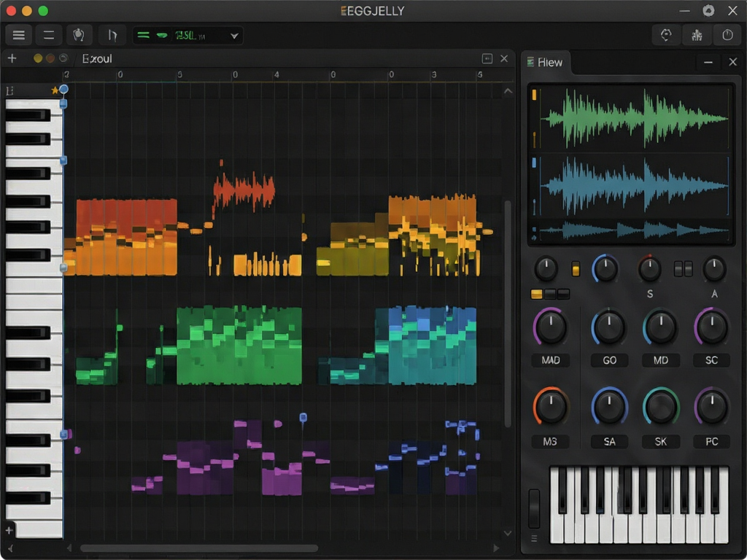747x560 pixels.
Task: Toggle the yellow marker on green waveform
Action: click(534, 95)
